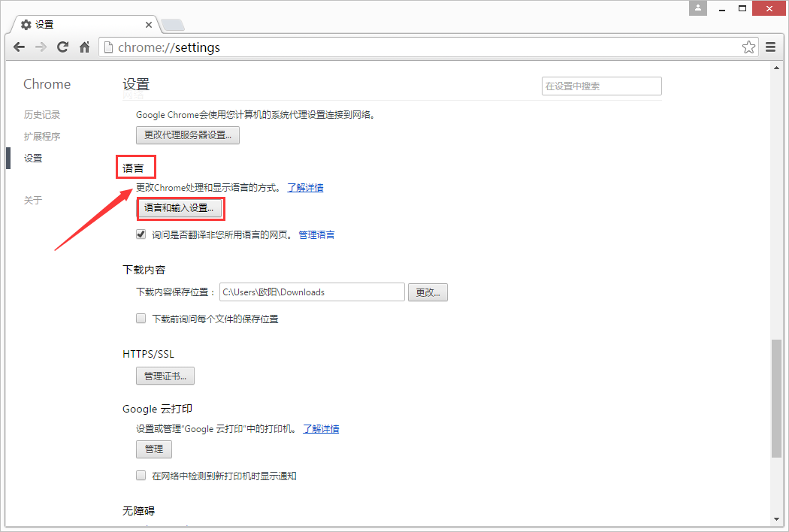Reload the settings page
The width and height of the screenshot is (789, 532).
[62, 47]
